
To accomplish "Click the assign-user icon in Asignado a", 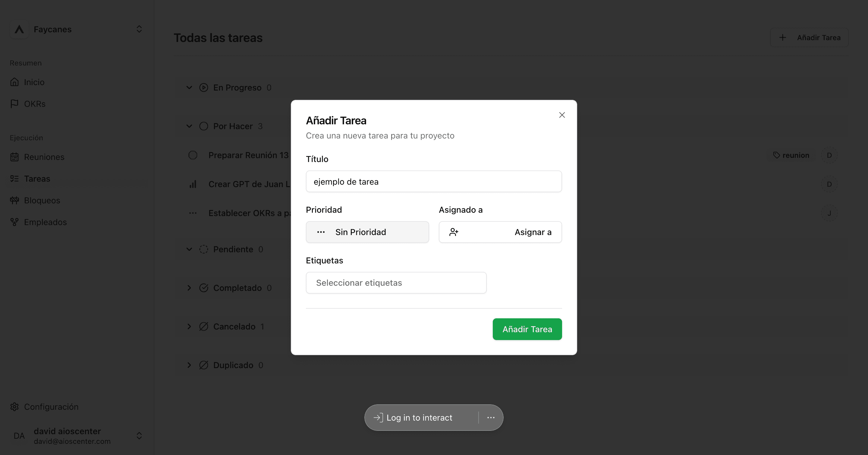I will pos(454,232).
